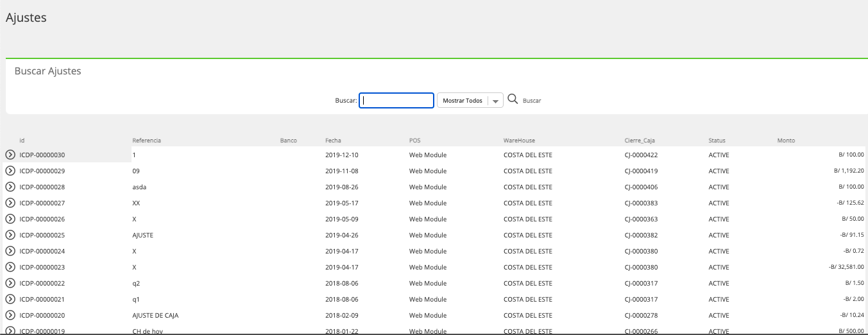Click amount B/ 50.00
Image resolution: width=868 pixels, height=335 pixels.
(853, 219)
